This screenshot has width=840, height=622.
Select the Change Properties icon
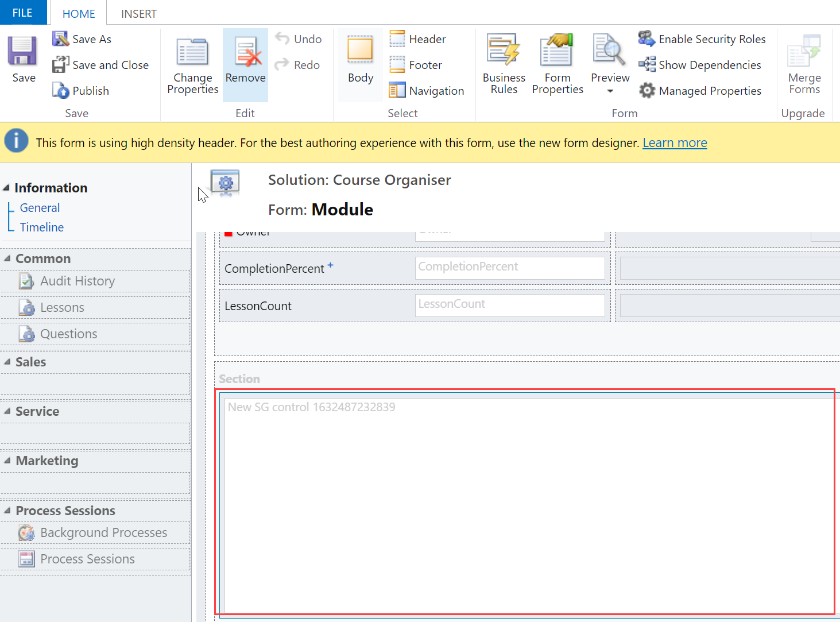point(192,52)
